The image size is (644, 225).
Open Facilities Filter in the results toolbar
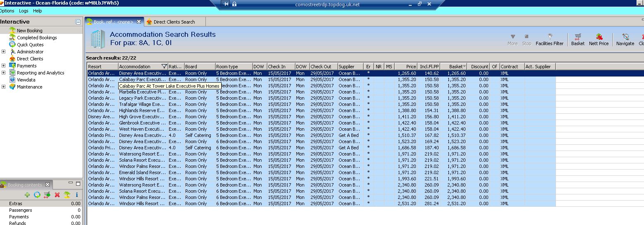[x=549, y=39]
